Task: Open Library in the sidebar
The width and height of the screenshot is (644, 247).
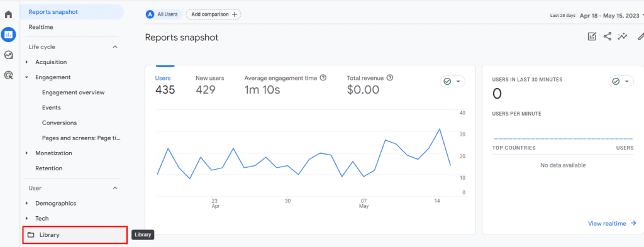Action: pyautogui.click(x=75, y=235)
